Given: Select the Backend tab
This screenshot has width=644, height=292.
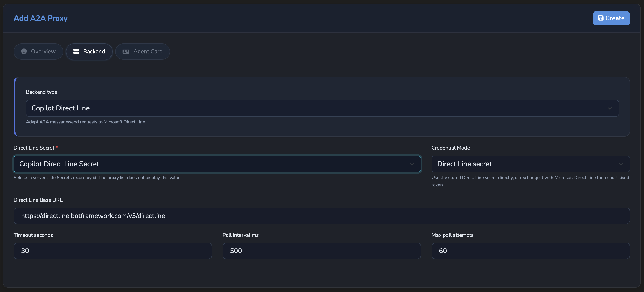Looking at the screenshot, I should [89, 52].
